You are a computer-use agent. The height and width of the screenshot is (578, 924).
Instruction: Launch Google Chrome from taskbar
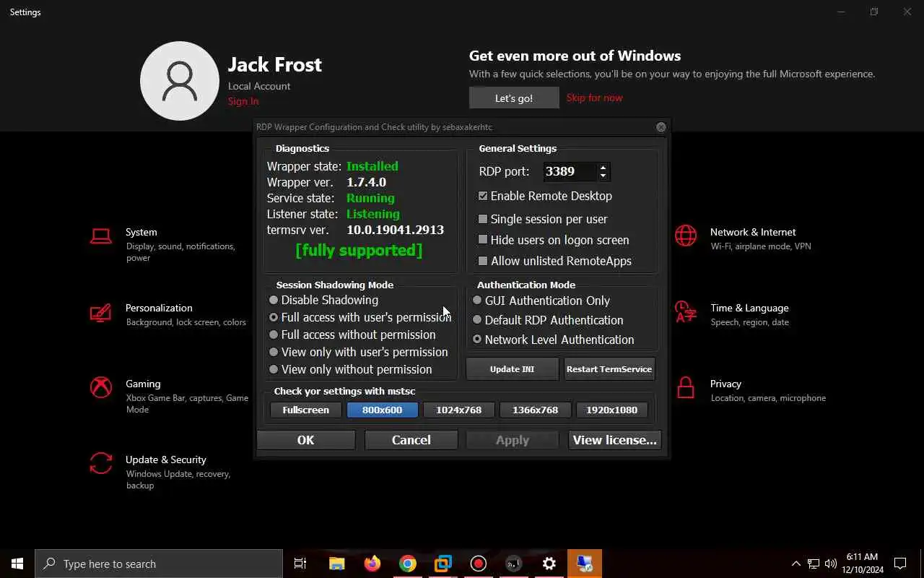point(408,564)
